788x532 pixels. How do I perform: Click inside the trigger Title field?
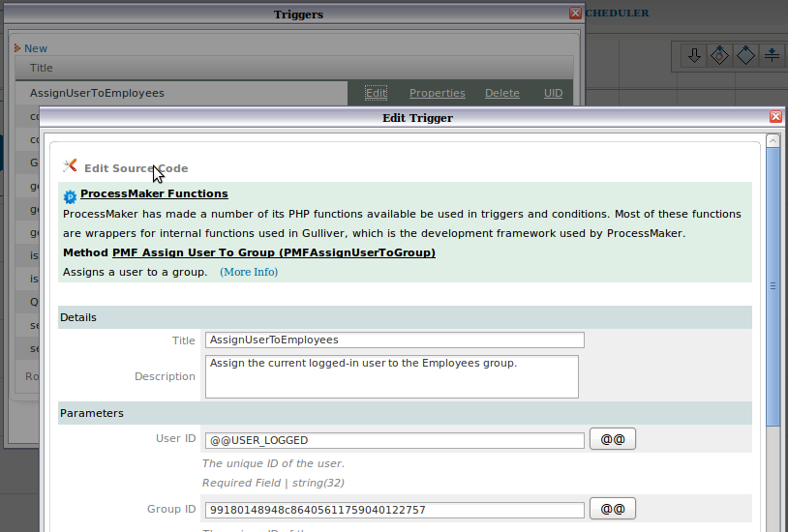click(x=394, y=340)
